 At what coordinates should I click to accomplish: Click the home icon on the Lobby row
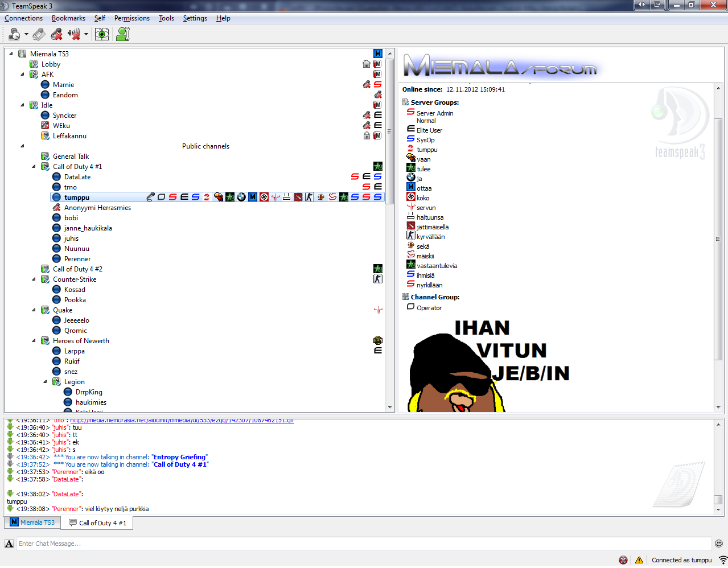367,64
